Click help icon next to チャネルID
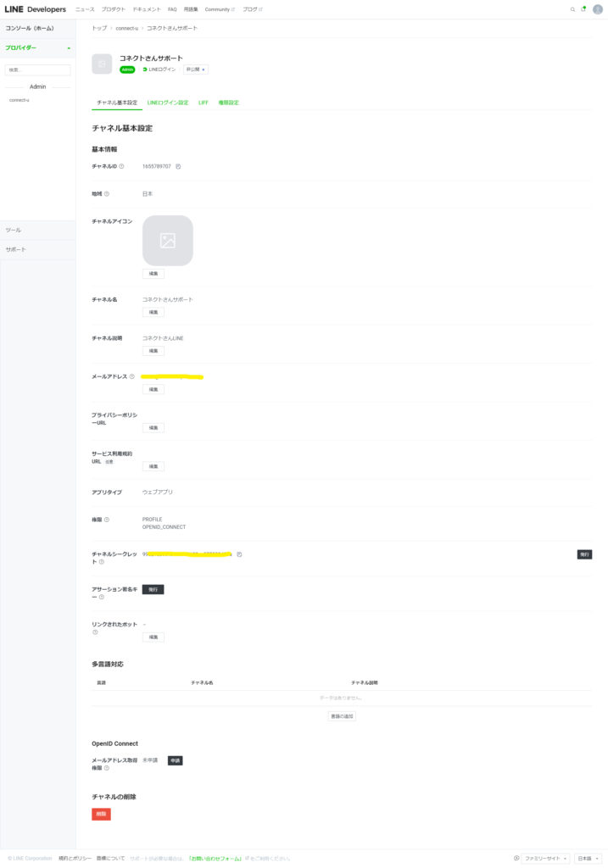This screenshot has height=868, width=608. [x=121, y=166]
